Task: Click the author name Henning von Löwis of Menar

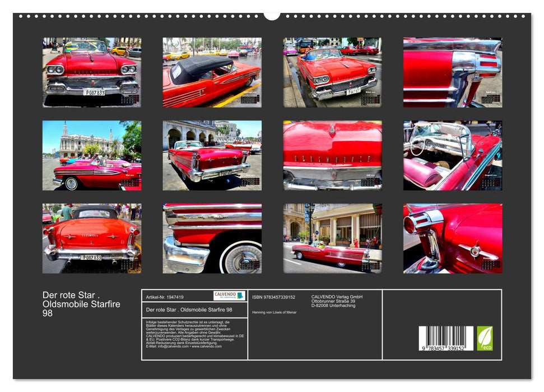Action: click(273, 312)
